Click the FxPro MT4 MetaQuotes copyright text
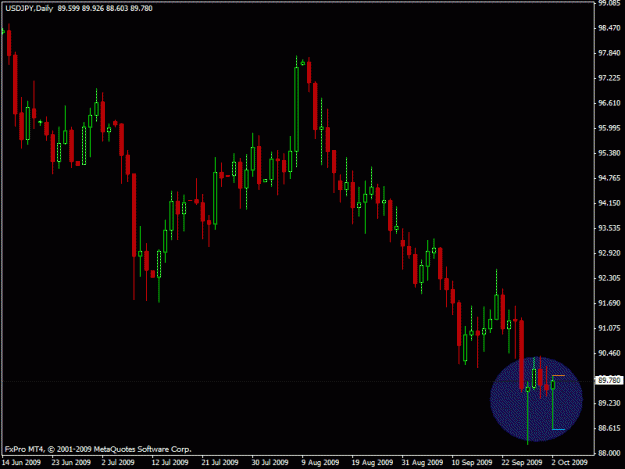The height and width of the screenshot is (469, 625). click(98, 449)
